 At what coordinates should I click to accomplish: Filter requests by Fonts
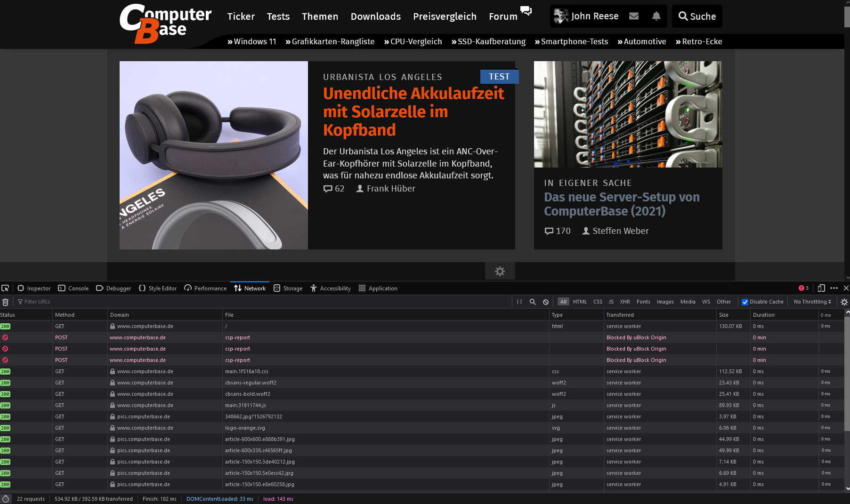(x=643, y=302)
